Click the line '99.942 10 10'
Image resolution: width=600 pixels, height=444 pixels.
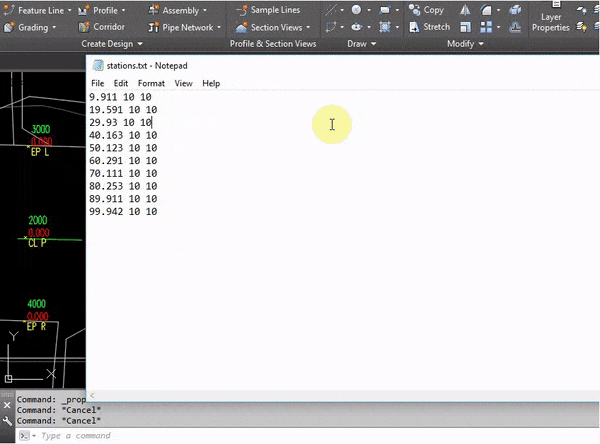point(123,211)
